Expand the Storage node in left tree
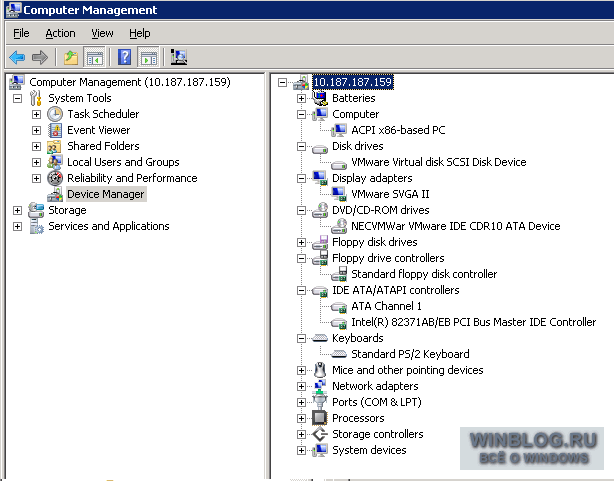The image size is (614, 481). [x=17, y=210]
